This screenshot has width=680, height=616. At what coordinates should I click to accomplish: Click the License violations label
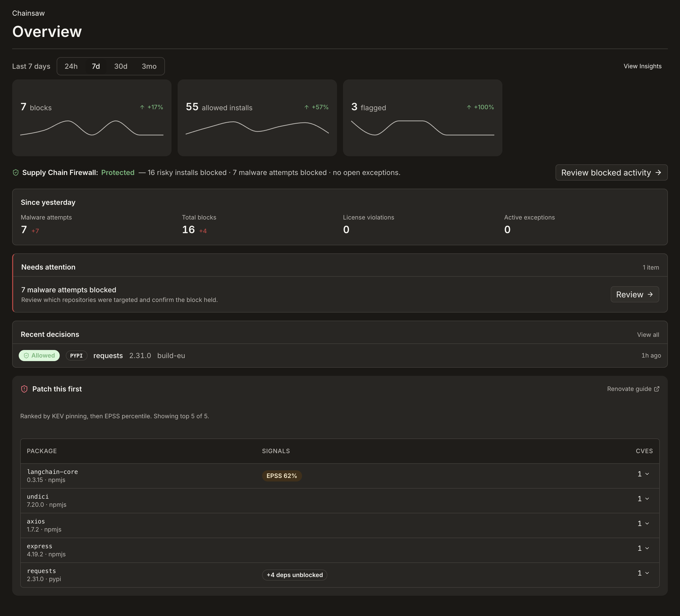[368, 217]
